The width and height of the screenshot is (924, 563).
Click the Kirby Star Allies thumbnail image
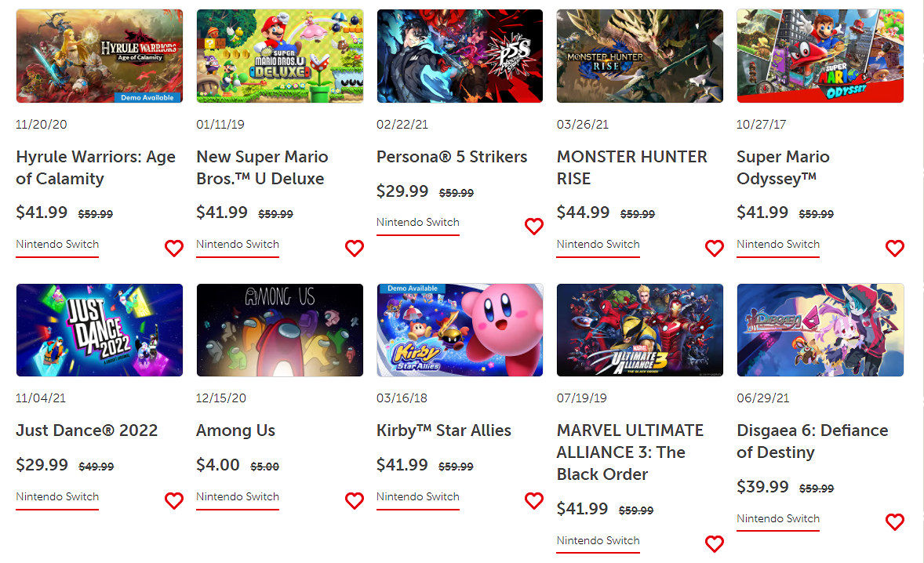(460, 330)
